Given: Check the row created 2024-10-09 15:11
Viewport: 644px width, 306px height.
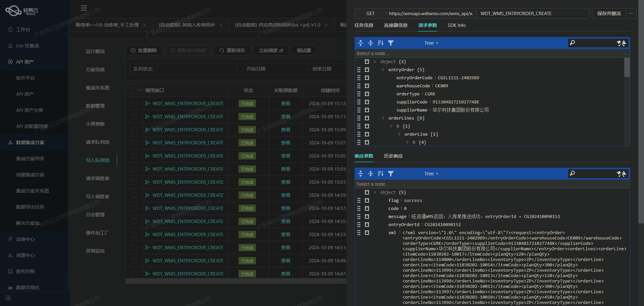Looking at the screenshot, I should pos(134,117).
